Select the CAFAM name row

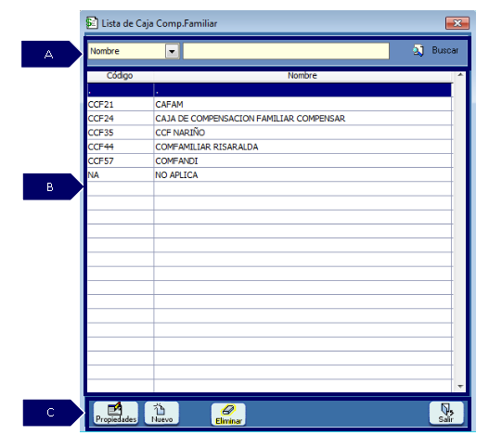pos(302,105)
